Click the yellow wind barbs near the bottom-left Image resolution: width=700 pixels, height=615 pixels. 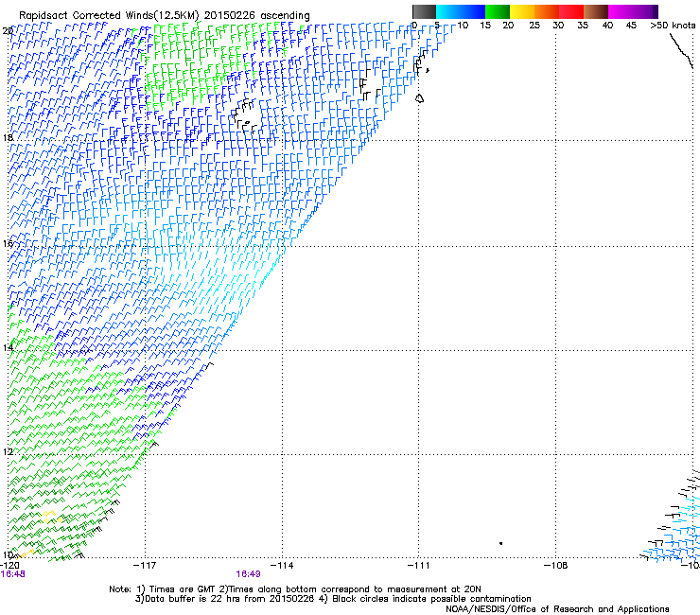49,517
